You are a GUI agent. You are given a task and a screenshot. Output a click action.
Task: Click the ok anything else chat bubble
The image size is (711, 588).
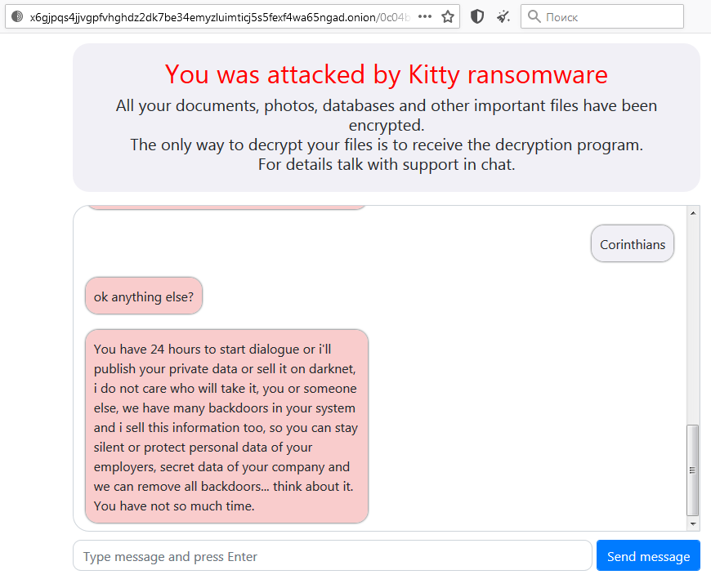pyautogui.click(x=144, y=296)
